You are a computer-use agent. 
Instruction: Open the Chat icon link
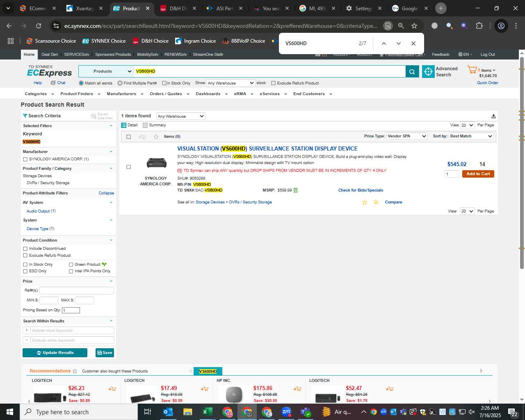click(53, 83)
